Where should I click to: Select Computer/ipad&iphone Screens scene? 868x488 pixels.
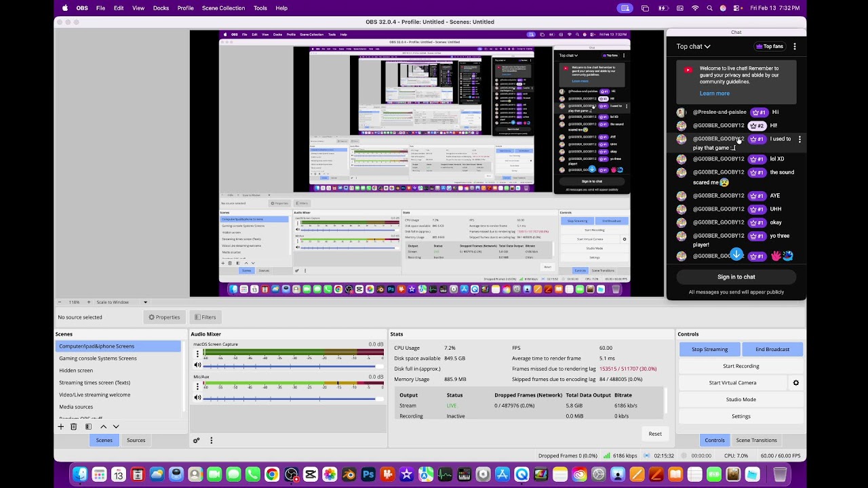pyautogui.click(x=118, y=346)
